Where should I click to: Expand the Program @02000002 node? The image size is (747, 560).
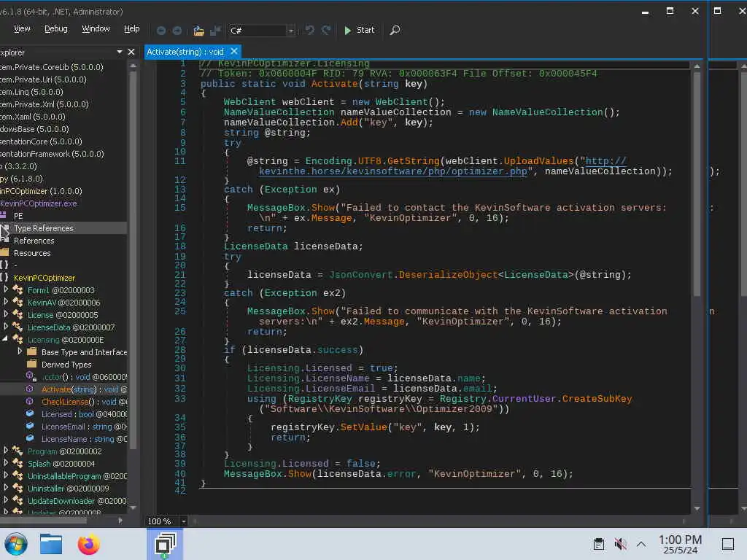tap(6, 449)
